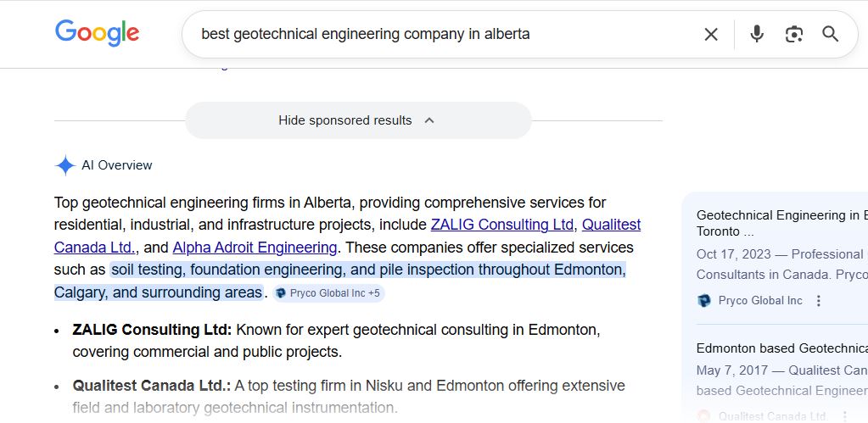Collapse sponsored results with the chevron
The image size is (868, 423).
pyautogui.click(x=429, y=120)
